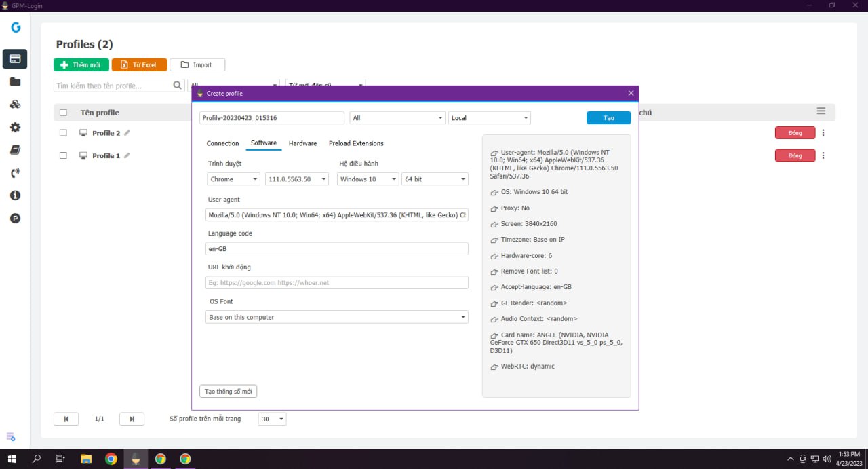Switch to Connection tab
The height and width of the screenshot is (469, 868).
tap(222, 143)
